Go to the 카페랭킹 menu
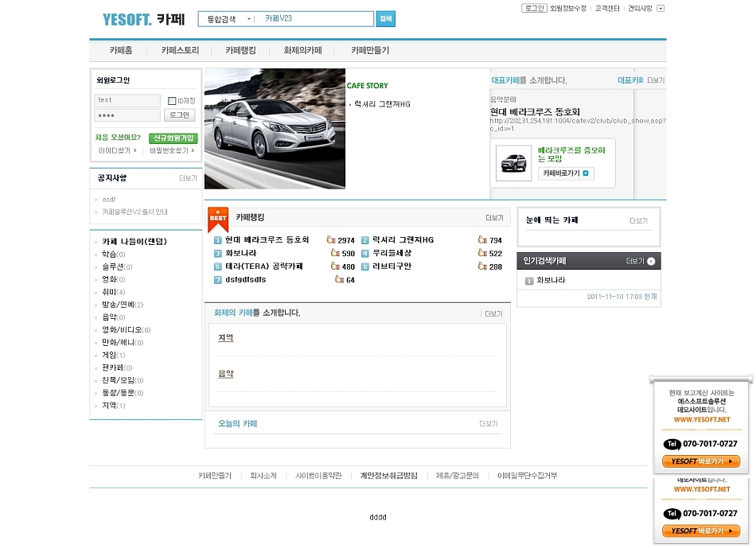756x548 pixels. (x=240, y=50)
